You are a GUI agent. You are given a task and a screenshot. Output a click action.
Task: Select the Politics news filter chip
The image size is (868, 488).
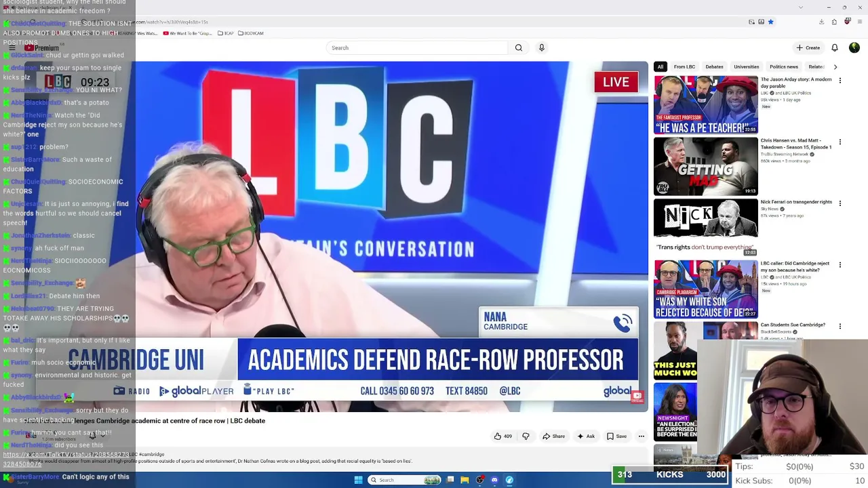pos(783,67)
